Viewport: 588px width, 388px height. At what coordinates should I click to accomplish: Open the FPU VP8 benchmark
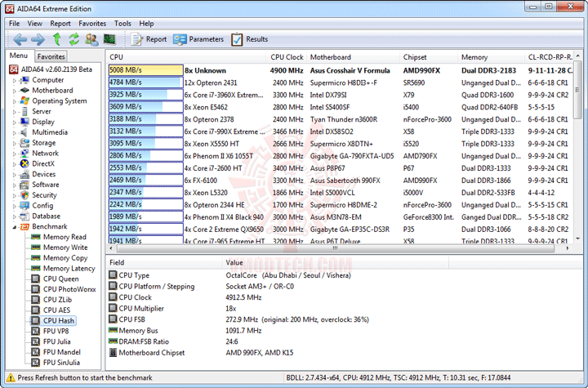click(x=56, y=332)
